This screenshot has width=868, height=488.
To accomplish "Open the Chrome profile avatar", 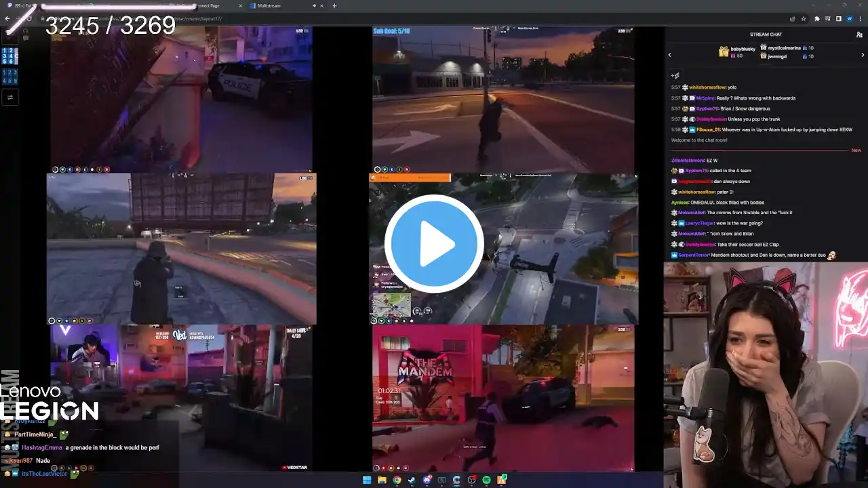I will (850, 19).
